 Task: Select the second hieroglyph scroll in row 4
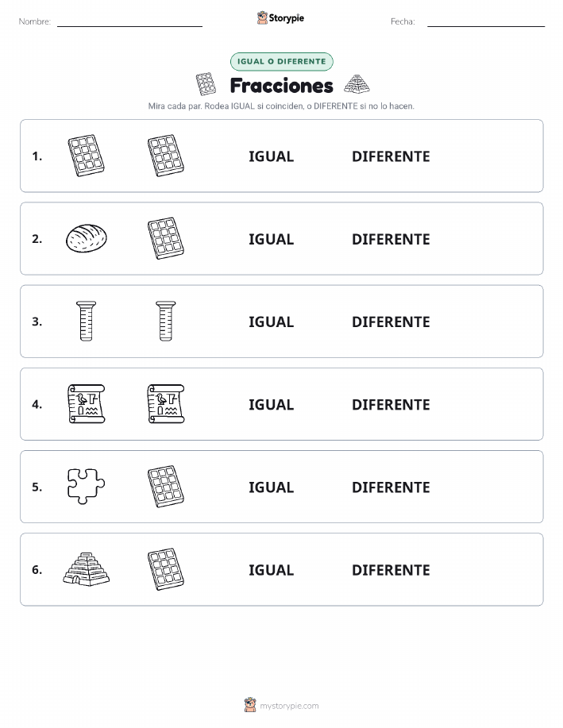(166, 403)
